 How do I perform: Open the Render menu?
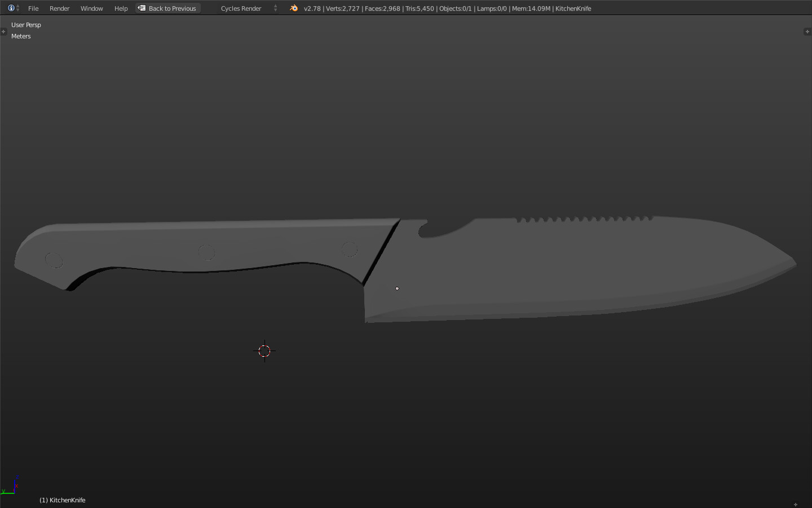pos(59,8)
